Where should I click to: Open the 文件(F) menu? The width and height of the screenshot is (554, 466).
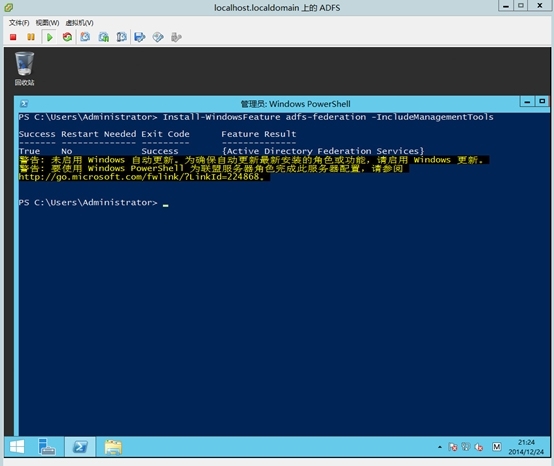click(19, 23)
